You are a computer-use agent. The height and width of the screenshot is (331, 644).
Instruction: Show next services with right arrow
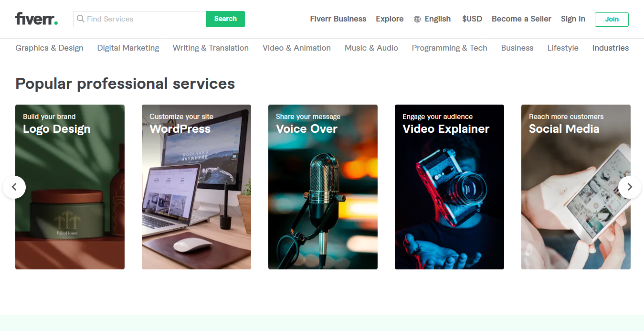(x=630, y=187)
